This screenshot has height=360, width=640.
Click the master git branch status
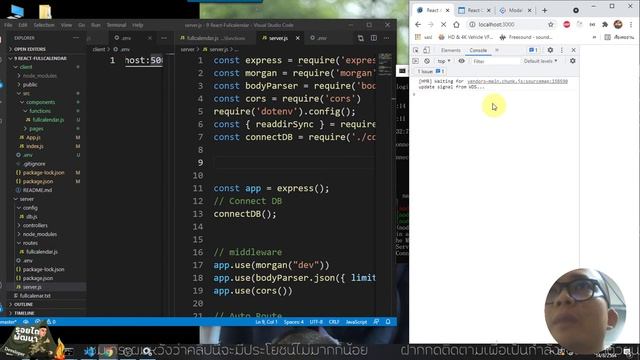point(8,322)
